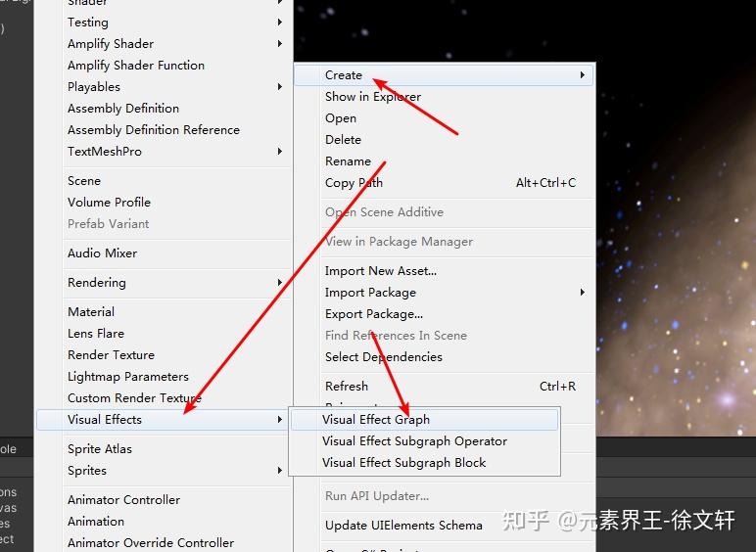This screenshot has width=756, height=552.
Task: Expand arrow beside Testing entry
Action: 280,23
